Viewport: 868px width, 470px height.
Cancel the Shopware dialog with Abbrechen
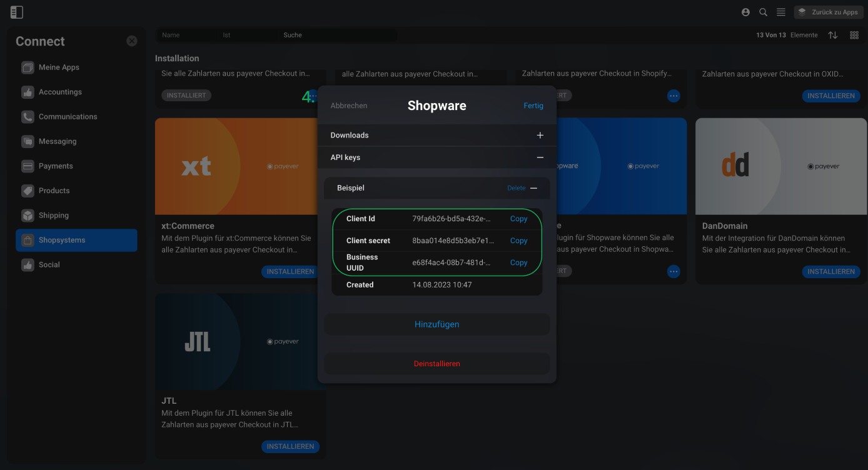[349, 106]
